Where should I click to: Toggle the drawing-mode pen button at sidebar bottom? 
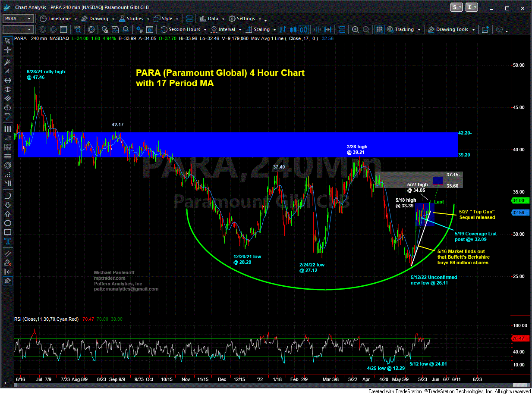tap(7, 281)
